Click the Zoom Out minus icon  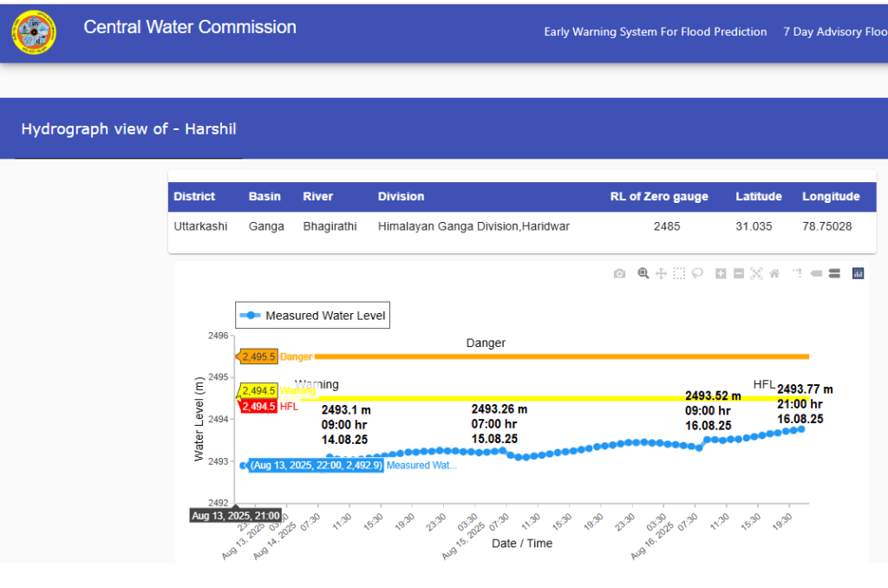(739, 273)
